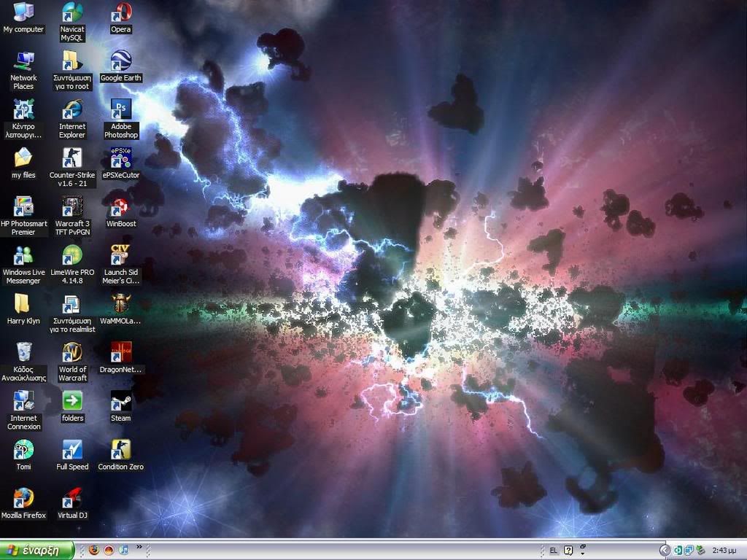Viewport: 747px width, 560px height.
Task: Select the Virtual DJ desktop icon
Action: pyautogui.click(x=72, y=499)
